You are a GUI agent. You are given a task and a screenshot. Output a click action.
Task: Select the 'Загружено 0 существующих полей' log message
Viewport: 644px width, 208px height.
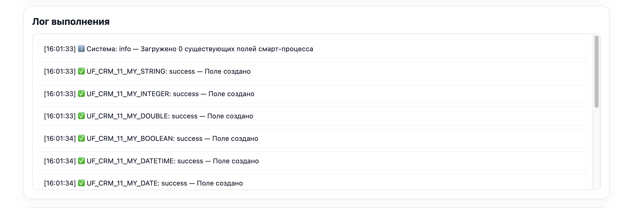(x=227, y=49)
